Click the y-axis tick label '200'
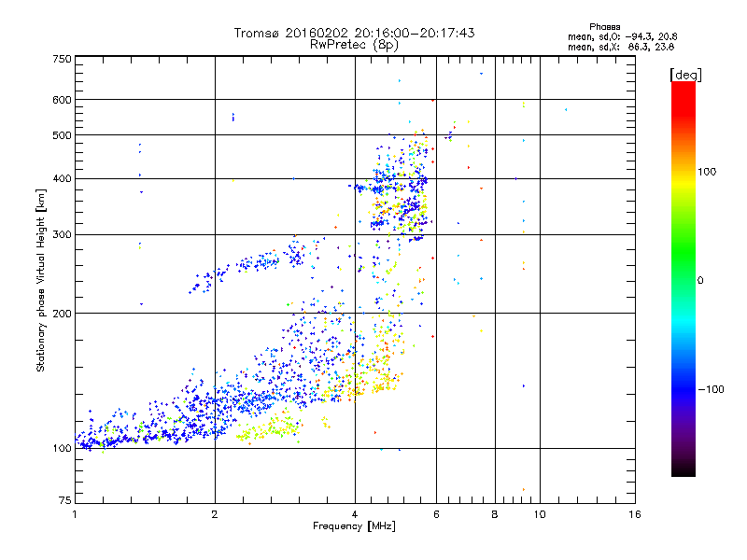Viewport: 747px width, 560px height. click(x=62, y=314)
